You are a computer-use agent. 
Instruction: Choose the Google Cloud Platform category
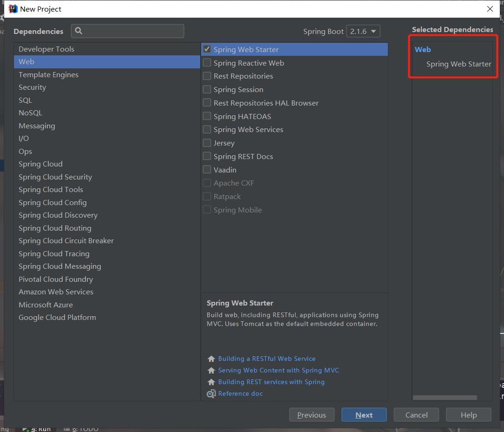pyautogui.click(x=107, y=318)
